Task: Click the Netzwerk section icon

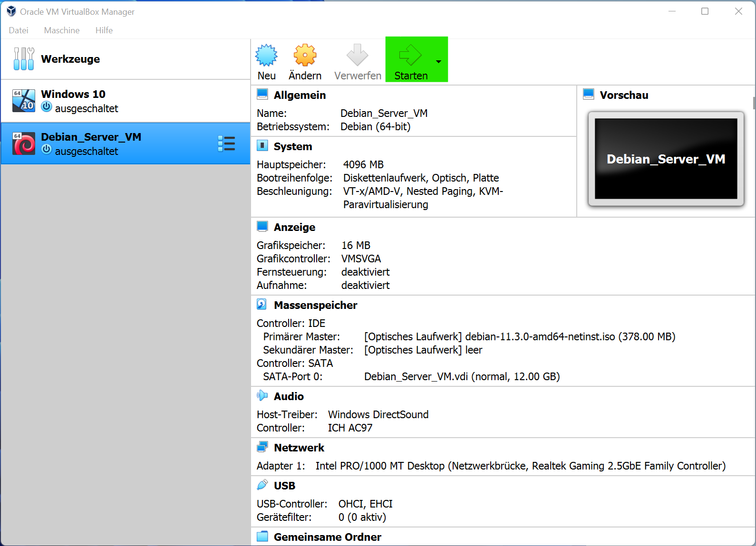Action: click(x=262, y=447)
